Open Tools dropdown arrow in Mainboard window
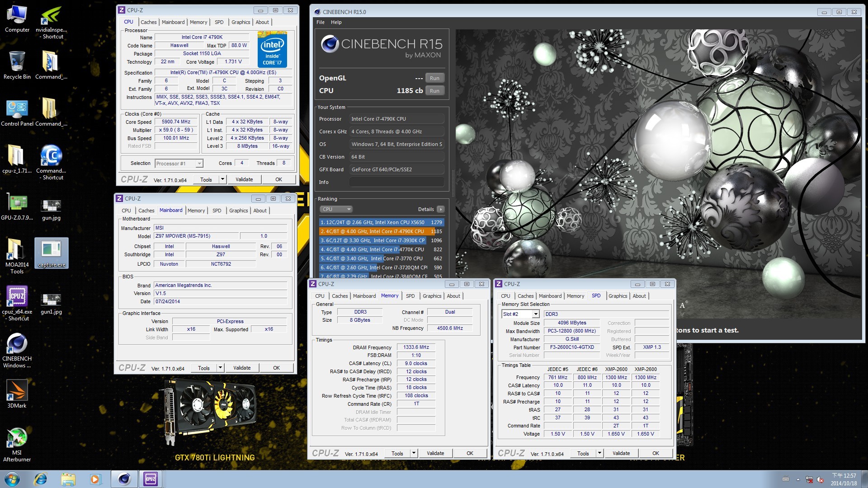868x488 pixels. pos(220,368)
